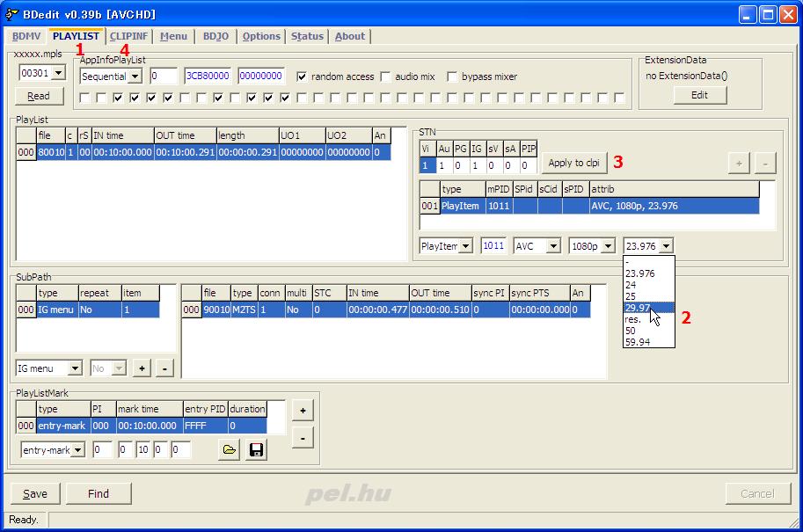Save playlist marks with floppy disk icon

256,449
